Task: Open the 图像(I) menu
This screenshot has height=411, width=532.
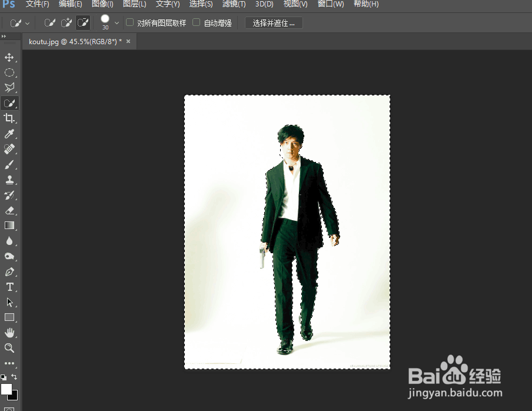Action: pyautogui.click(x=102, y=4)
